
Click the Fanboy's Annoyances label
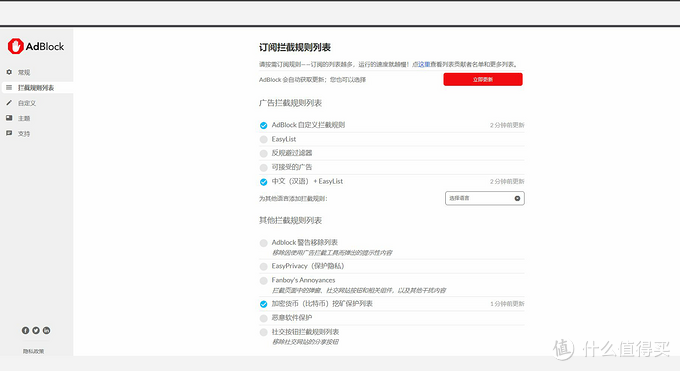(303, 280)
